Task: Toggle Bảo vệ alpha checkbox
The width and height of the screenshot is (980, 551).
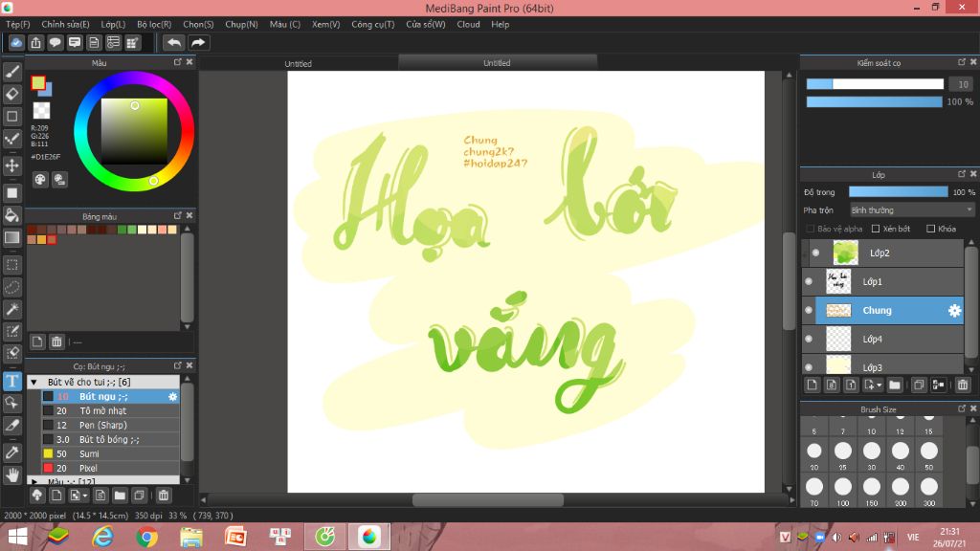Action: (810, 229)
